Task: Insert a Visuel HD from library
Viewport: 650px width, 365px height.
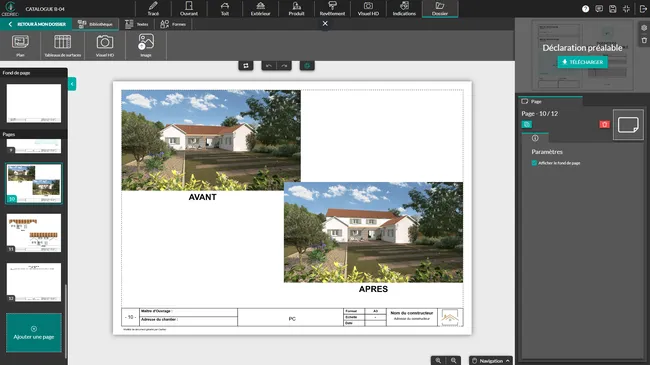Action: coord(105,45)
